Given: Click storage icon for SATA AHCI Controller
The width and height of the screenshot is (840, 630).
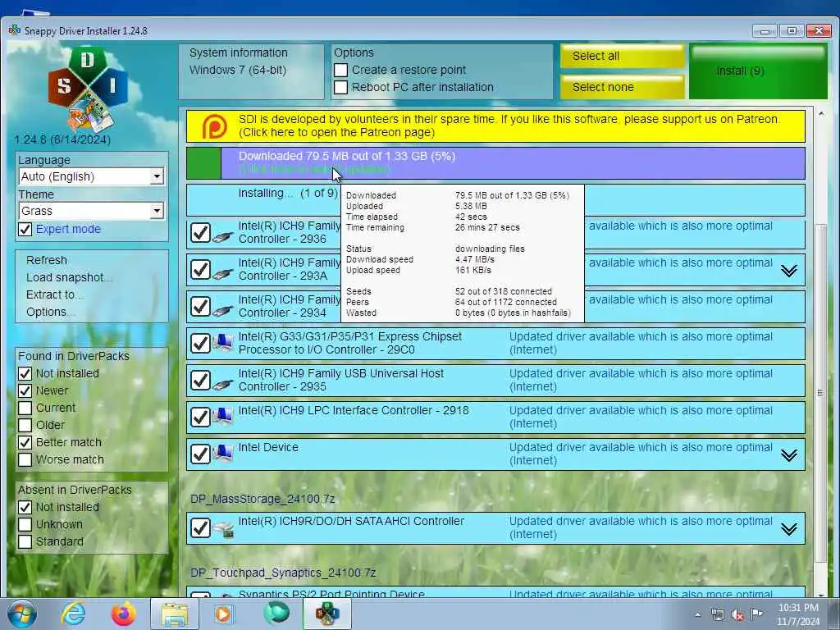Looking at the screenshot, I should click(223, 529).
